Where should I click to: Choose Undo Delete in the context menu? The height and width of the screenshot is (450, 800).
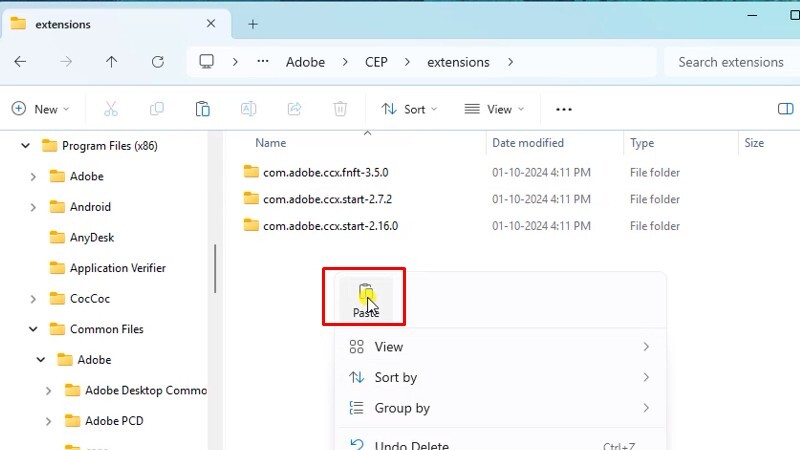tap(500, 442)
